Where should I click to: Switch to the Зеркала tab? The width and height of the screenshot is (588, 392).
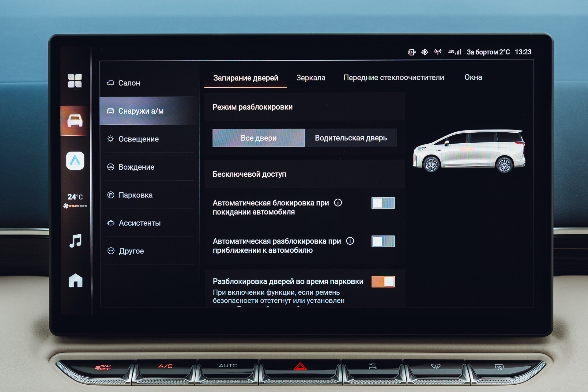pos(311,78)
